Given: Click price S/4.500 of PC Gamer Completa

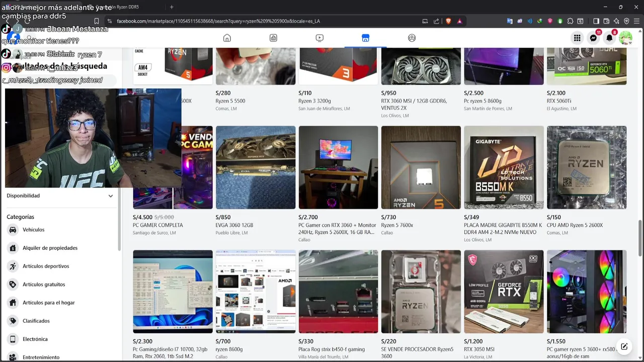Looking at the screenshot, I should pos(142,217).
